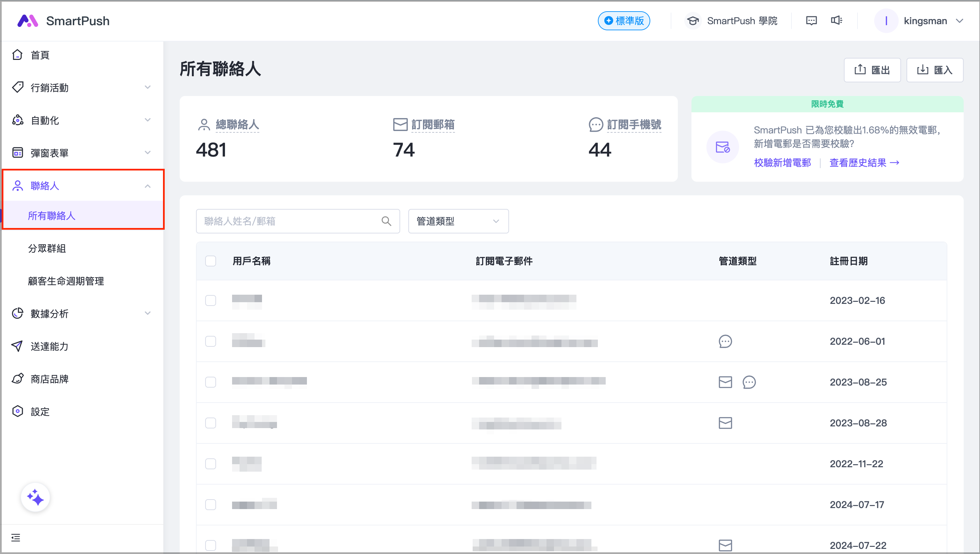980x554 pixels.
Task: Click the 送達能力 paper plane icon
Action: point(17,346)
